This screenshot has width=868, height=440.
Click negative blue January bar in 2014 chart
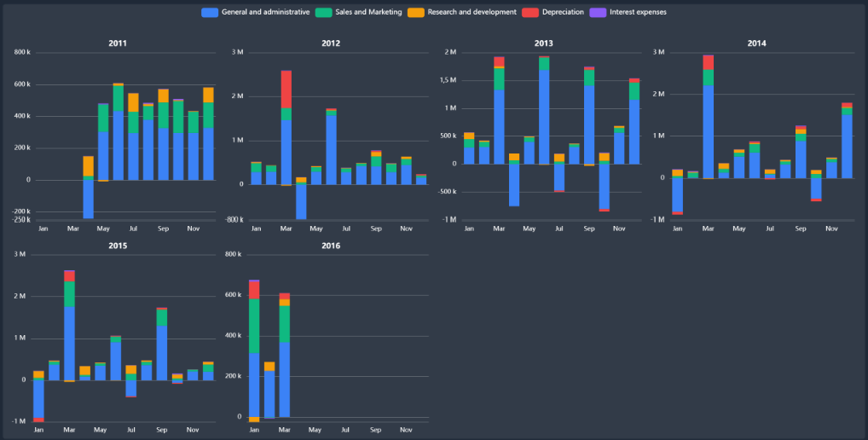[678, 194]
